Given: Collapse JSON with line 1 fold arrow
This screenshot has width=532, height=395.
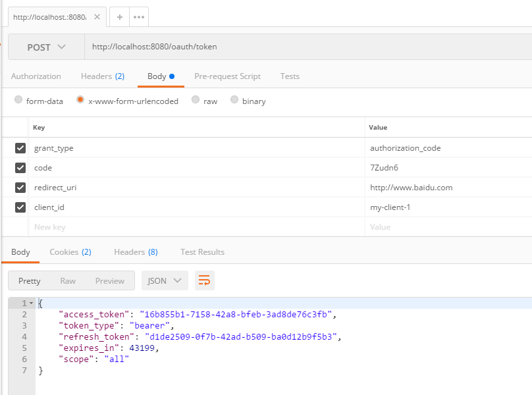Looking at the screenshot, I should (x=31, y=303).
